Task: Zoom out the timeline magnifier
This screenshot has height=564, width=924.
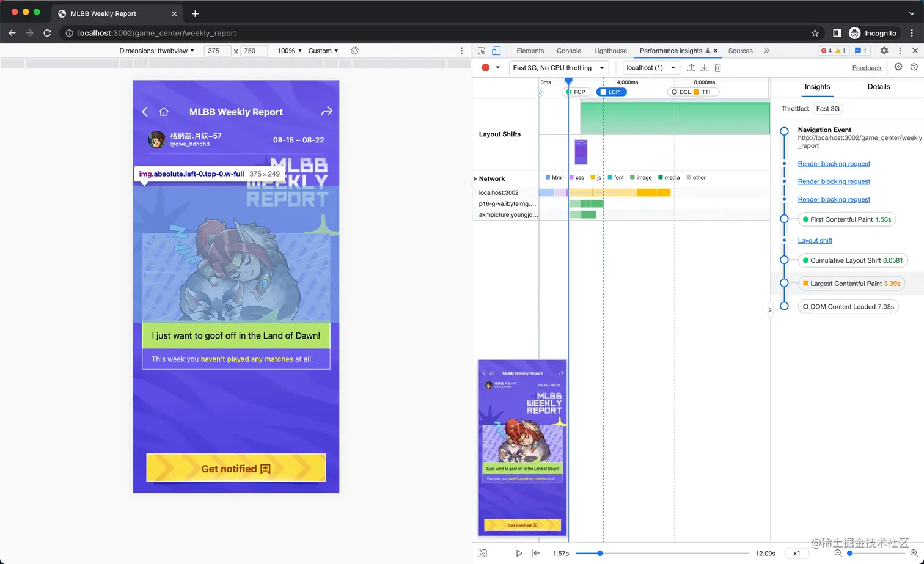Action: pos(838,553)
